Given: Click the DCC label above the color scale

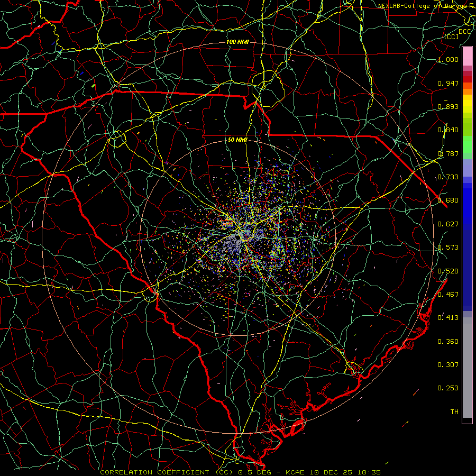Looking at the screenshot, I should (x=465, y=31).
